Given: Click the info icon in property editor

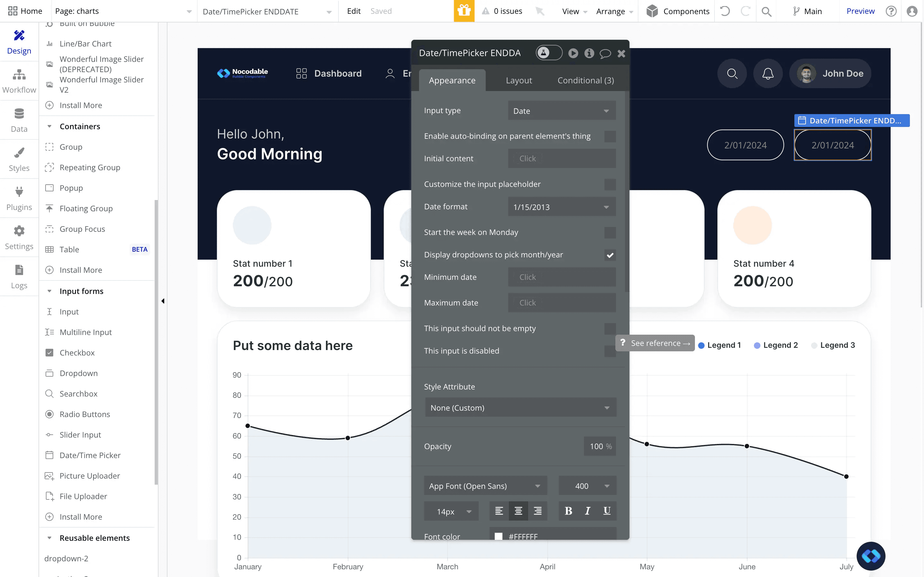Looking at the screenshot, I should [589, 54].
